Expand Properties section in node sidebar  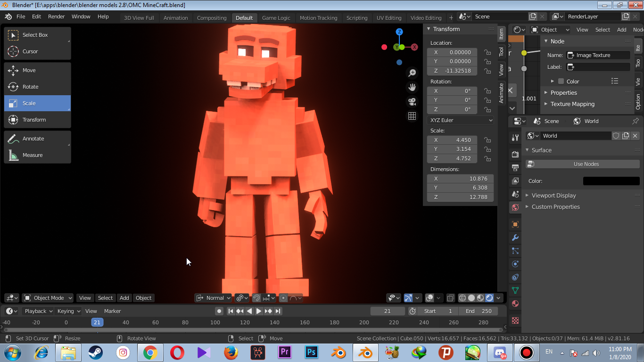click(563, 93)
